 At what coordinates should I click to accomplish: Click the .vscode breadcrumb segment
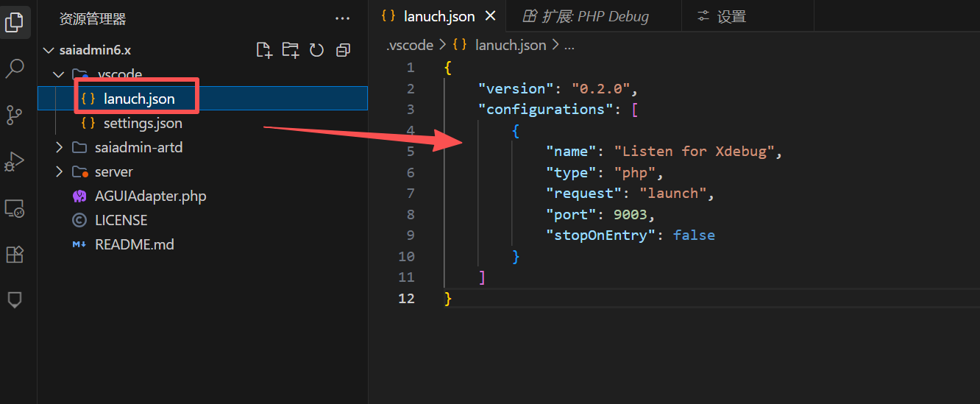(410, 45)
